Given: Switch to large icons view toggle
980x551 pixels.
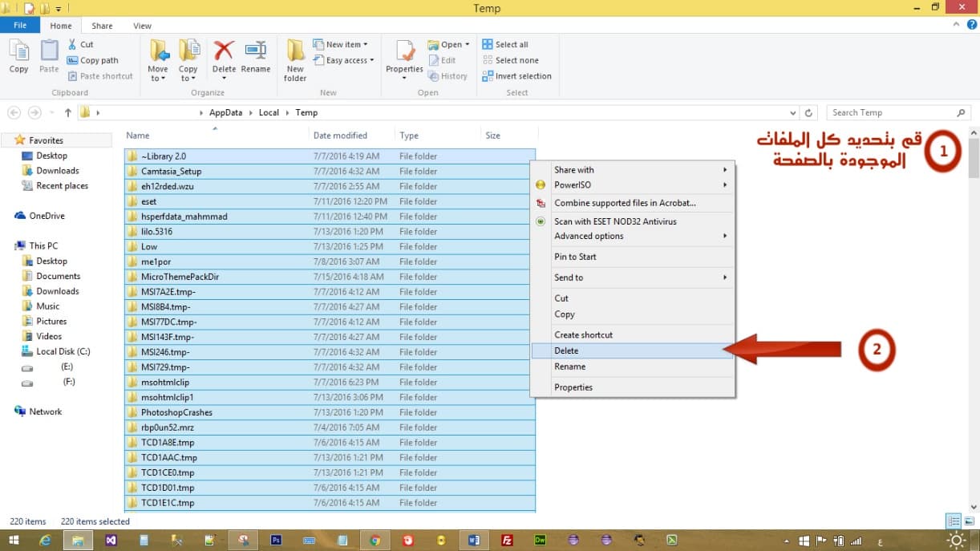Looking at the screenshot, I should 968,521.
